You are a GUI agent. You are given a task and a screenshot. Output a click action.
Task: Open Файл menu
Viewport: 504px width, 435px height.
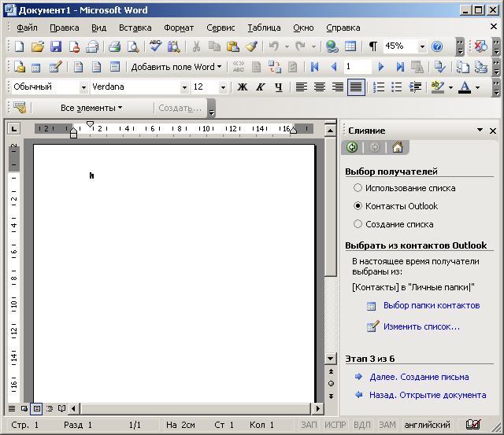point(27,28)
